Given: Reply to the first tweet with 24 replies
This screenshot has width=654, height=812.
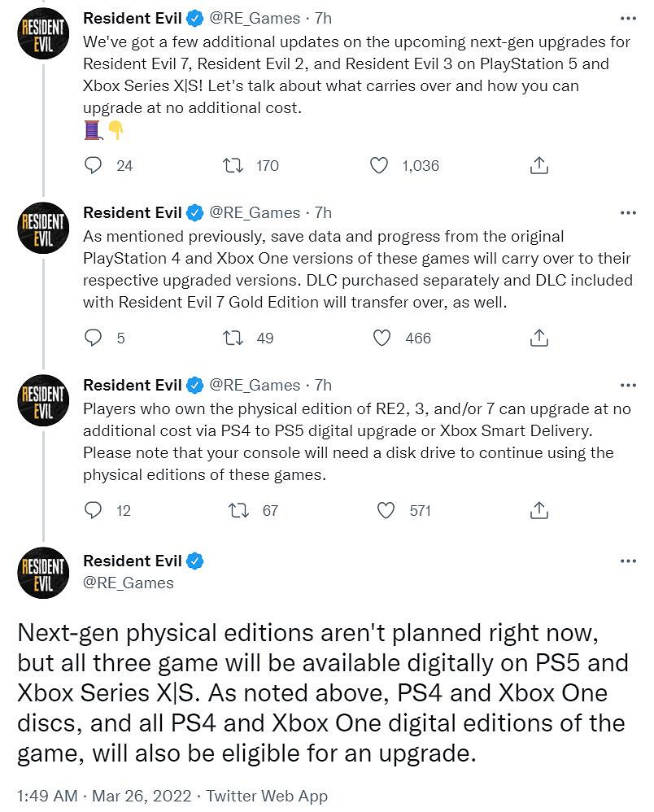Looking at the screenshot, I should click(94, 165).
